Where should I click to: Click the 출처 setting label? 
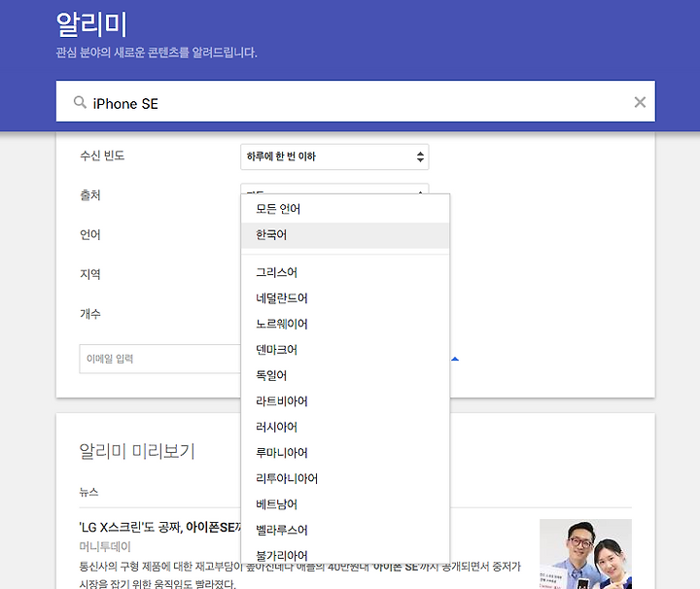[x=90, y=195]
